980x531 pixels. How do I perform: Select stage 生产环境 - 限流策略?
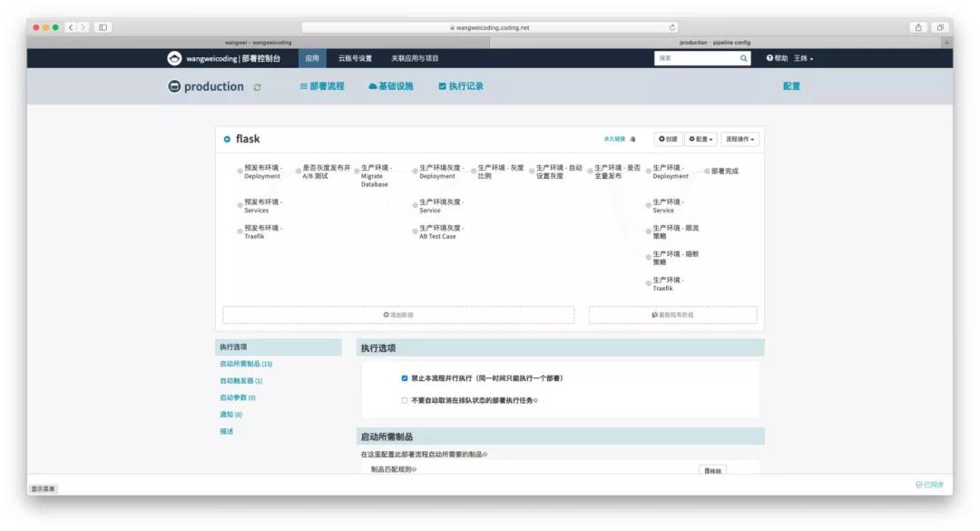(672, 232)
